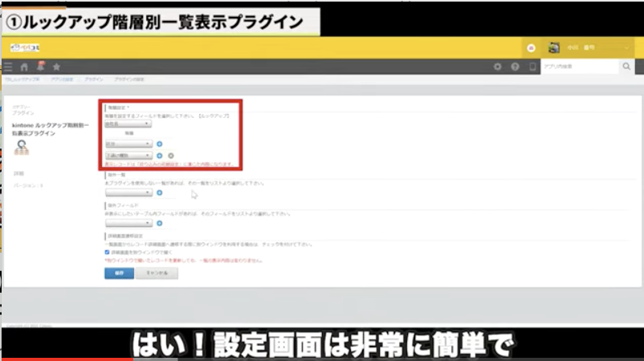Click into the app search input field
The height and width of the screenshot is (361, 644).
click(x=578, y=67)
